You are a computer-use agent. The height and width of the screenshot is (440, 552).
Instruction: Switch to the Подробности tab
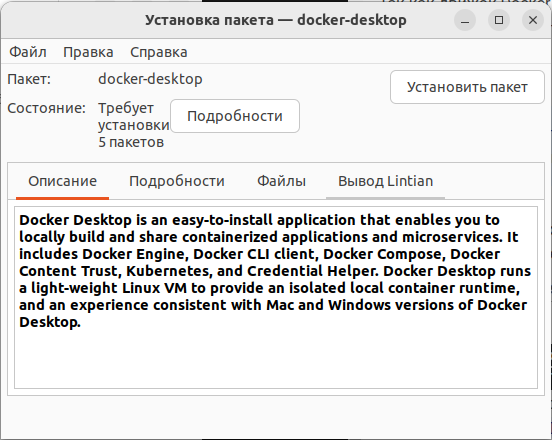point(177,181)
